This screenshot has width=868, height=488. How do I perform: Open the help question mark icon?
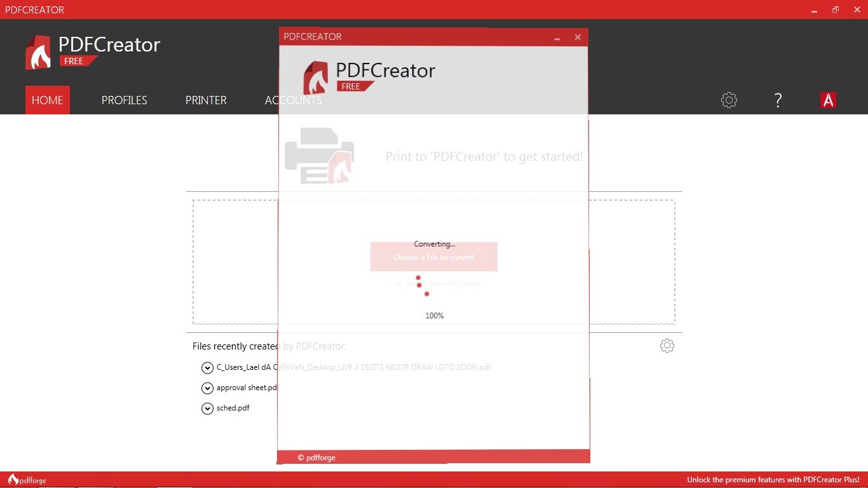coord(778,100)
